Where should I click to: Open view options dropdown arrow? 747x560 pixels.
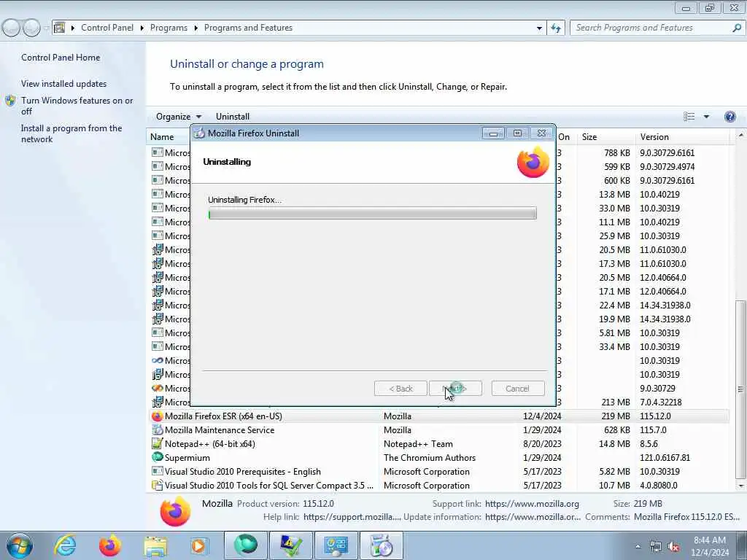[x=706, y=117]
